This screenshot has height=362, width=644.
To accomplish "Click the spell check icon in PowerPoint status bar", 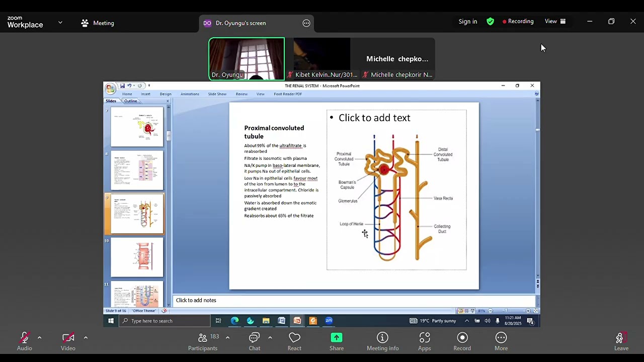I will (164, 311).
